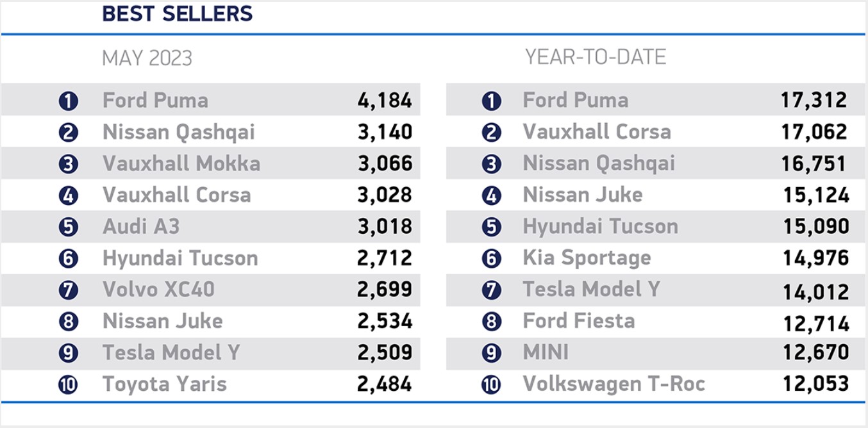
Task: Click the number 1 badge beside May Ford Puma
Action: coord(68,101)
